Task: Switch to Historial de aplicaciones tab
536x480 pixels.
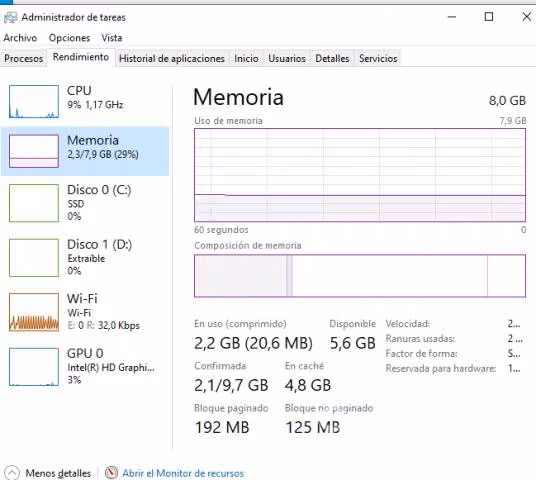Action: click(x=172, y=58)
